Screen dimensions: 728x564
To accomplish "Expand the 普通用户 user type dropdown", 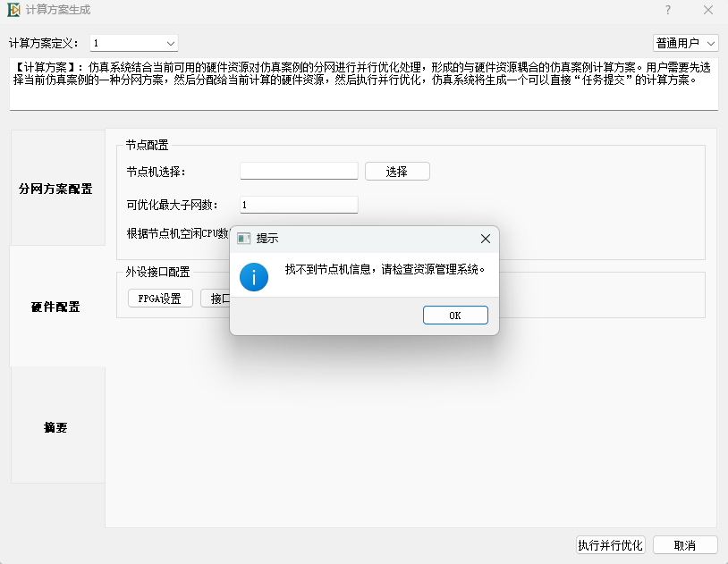I will (685, 43).
